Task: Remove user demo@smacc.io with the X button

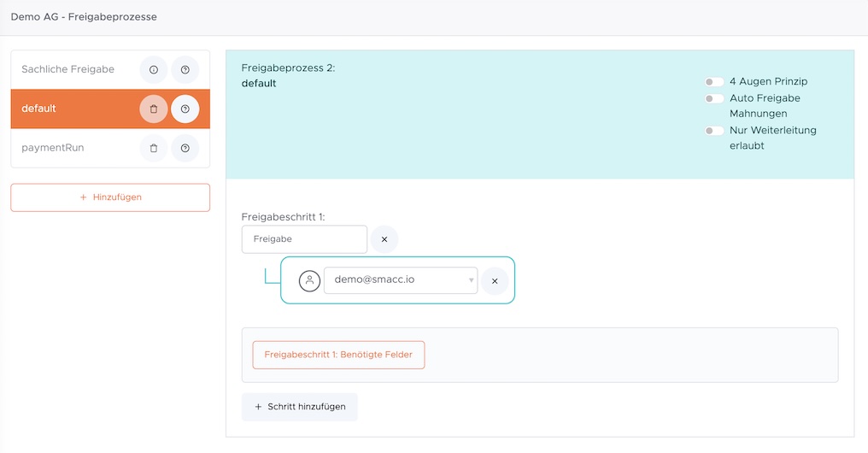Action: coord(495,280)
